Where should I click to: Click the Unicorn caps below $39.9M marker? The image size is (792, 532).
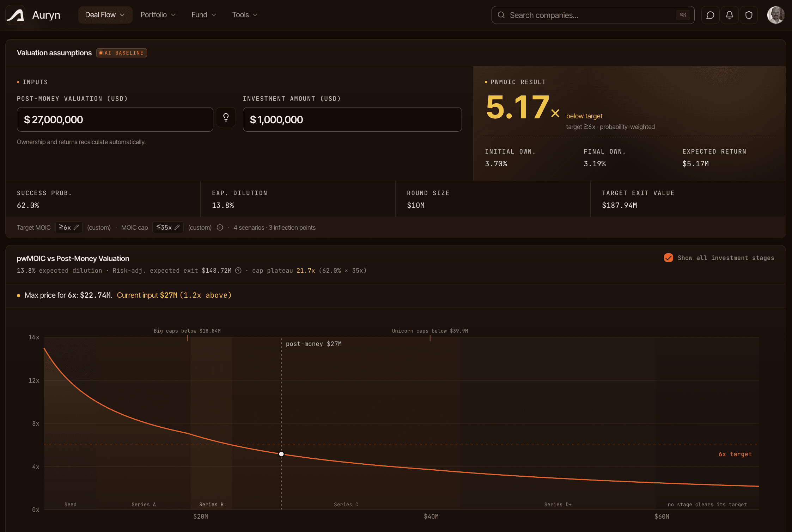[x=430, y=331]
